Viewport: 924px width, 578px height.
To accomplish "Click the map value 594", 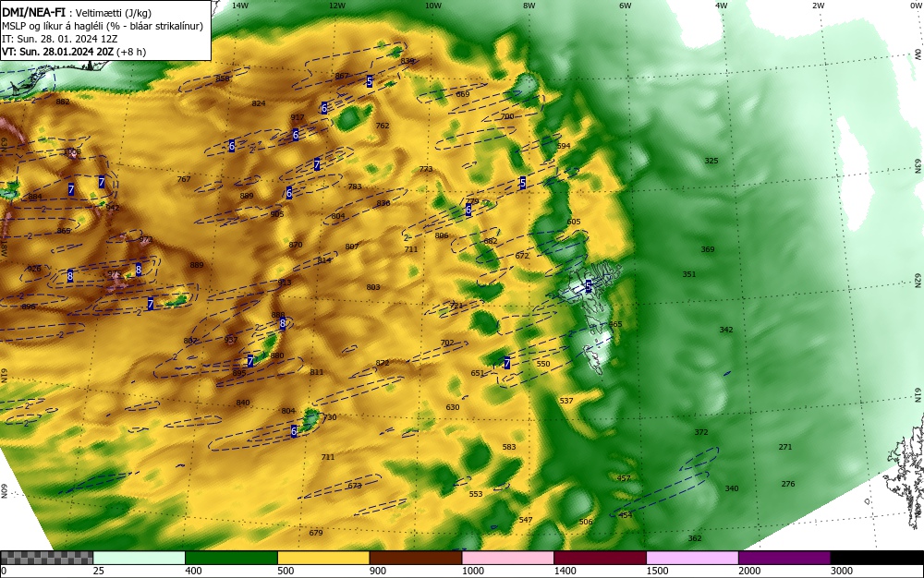I will pyautogui.click(x=564, y=145).
